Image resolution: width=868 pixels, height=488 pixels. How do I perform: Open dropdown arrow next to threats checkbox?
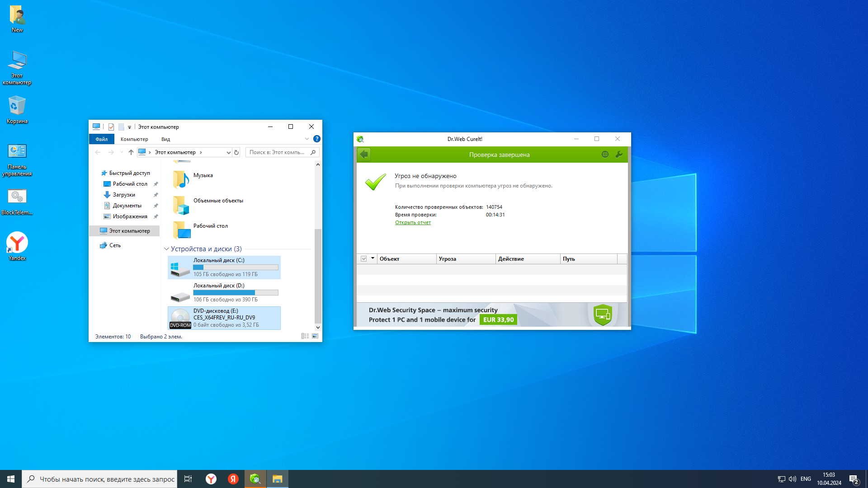pos(373,258)
